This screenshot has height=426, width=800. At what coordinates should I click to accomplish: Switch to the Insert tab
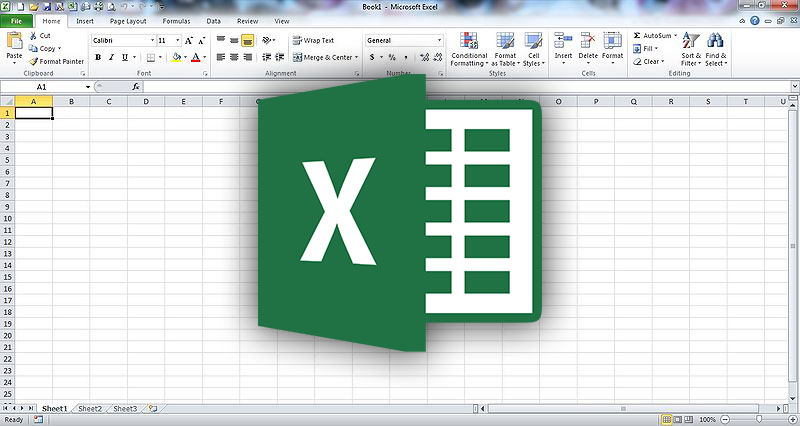click(x=85, y=21)
